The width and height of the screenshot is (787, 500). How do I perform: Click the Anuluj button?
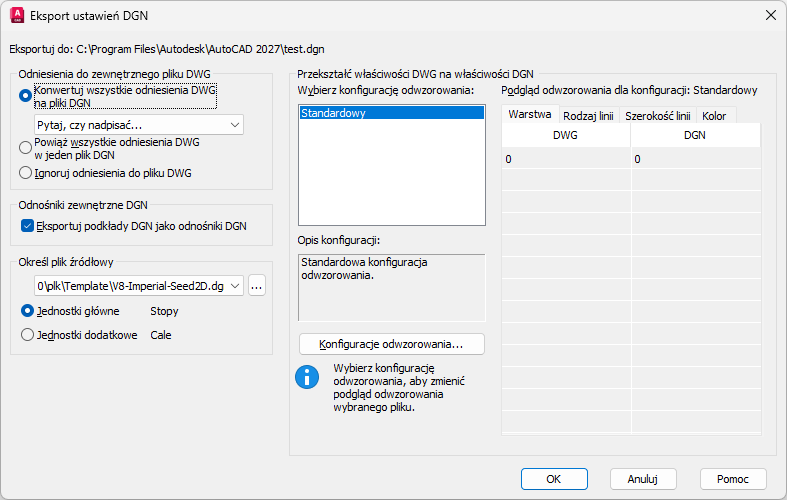(x=643, y=479)
